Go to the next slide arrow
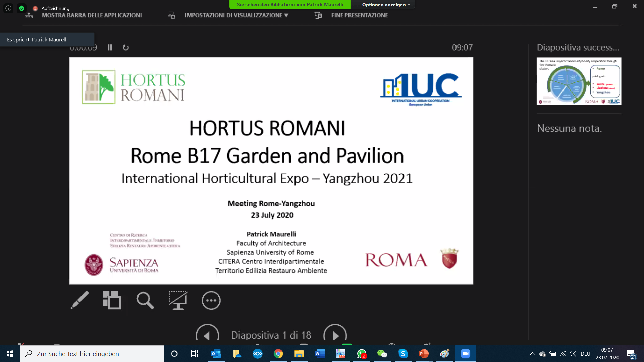 coord(335,335)
